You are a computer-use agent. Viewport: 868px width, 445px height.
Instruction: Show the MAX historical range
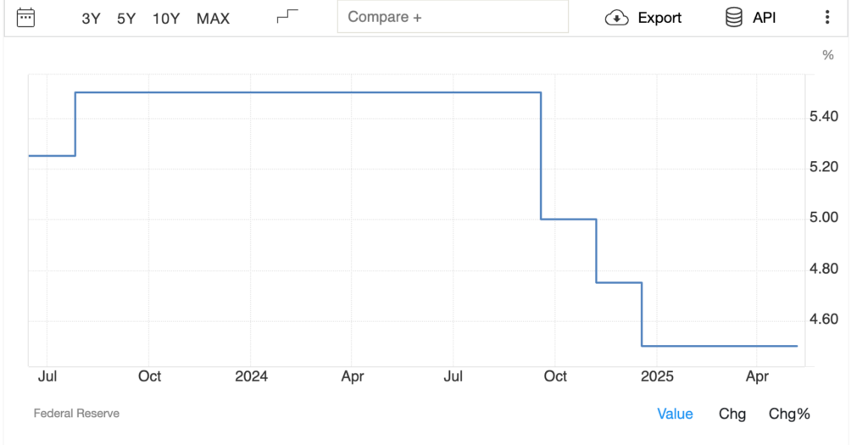[x=213, y=18]
